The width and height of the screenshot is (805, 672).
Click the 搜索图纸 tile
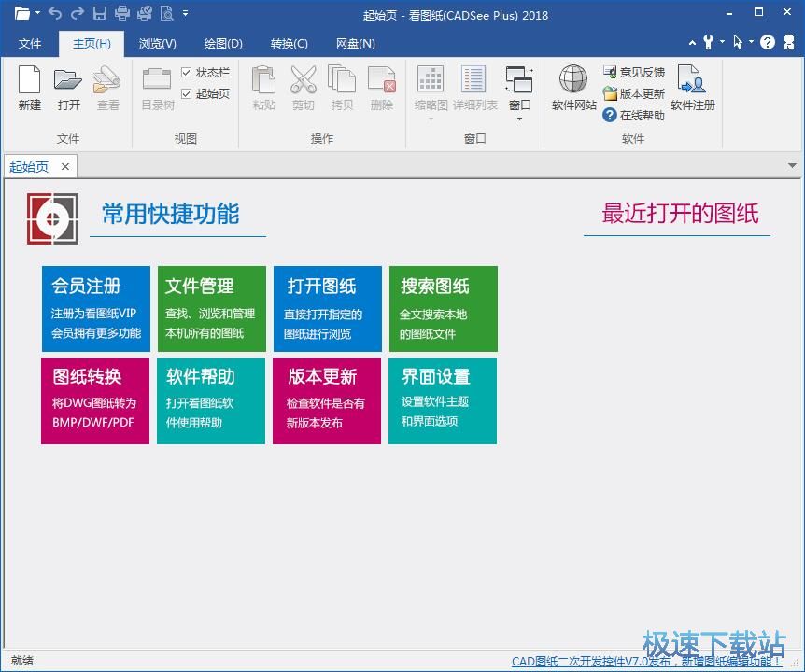pyautogui.click(x=444, y=309)
